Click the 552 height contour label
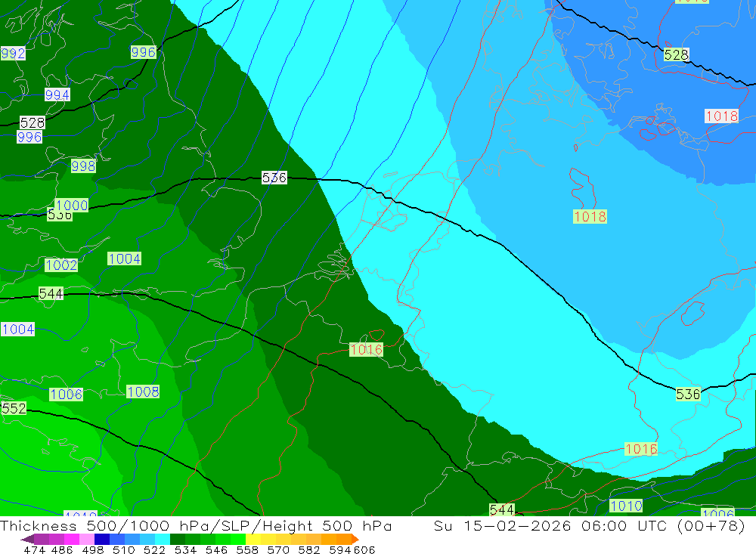 tap(14, 408)
